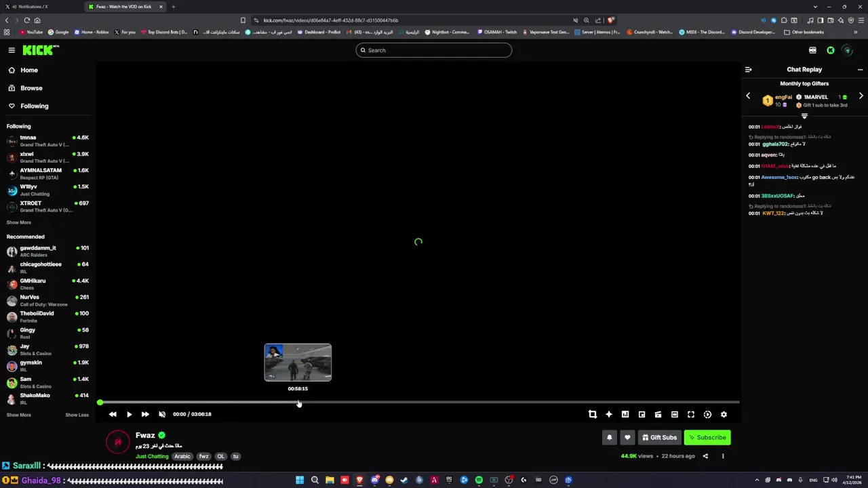This screenshot has width=868, height=488.
Task: Reload the page in browser
Action: click(x=27, y=20)
